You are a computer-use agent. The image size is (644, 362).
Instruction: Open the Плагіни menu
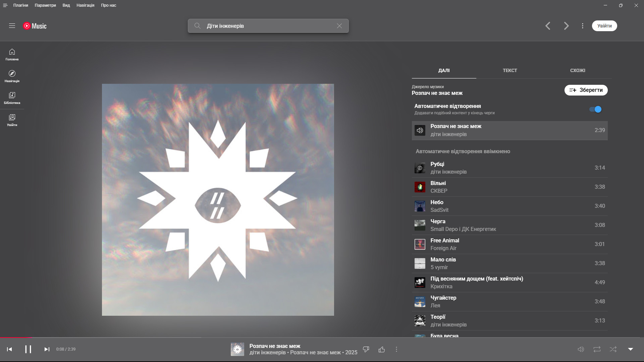tap(21, 5)
